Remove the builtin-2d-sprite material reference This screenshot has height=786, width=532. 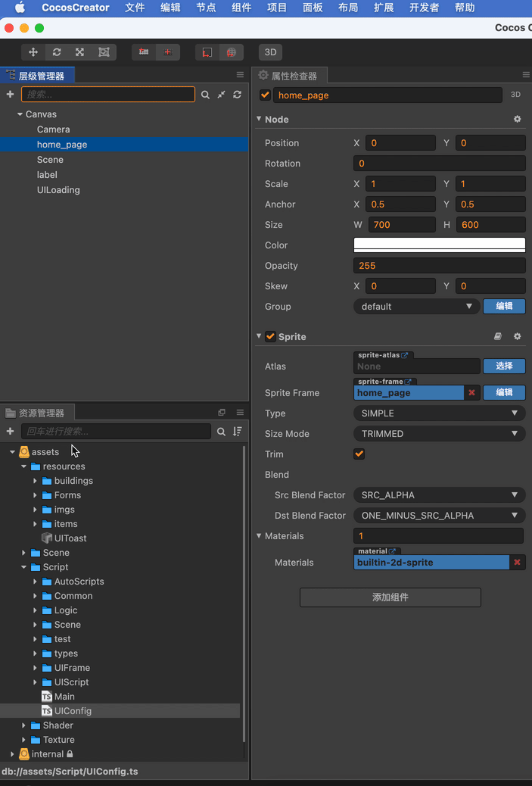click(x=517, y=563)
